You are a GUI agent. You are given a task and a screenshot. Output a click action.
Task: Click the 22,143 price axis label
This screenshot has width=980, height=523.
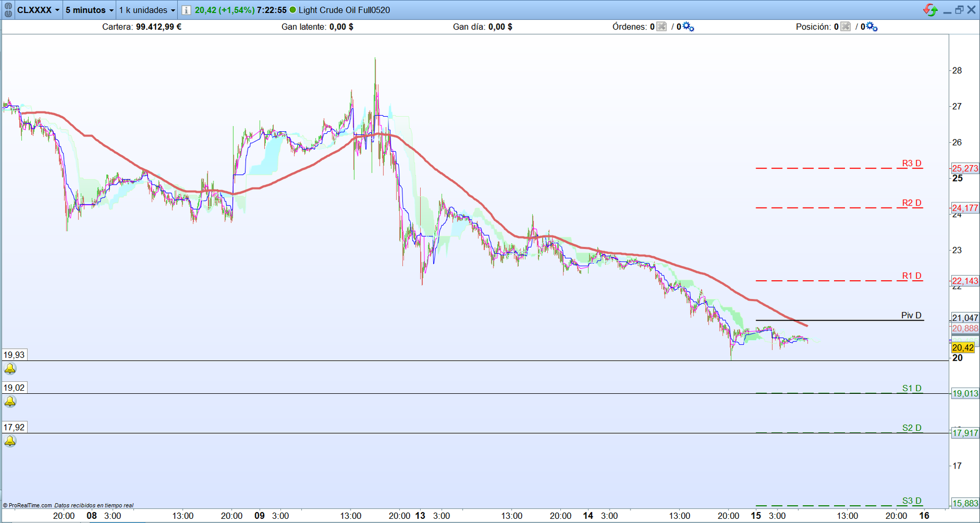[x=965, y=281]
